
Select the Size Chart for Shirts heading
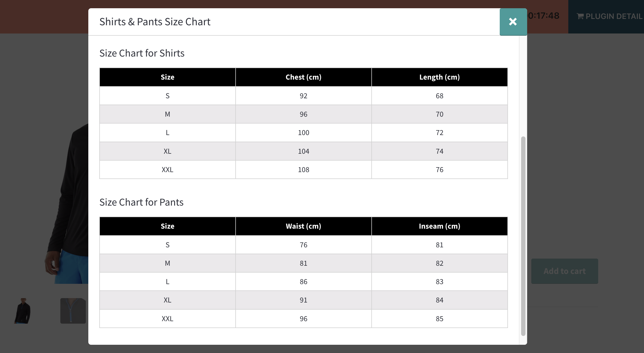click(142, 53)
